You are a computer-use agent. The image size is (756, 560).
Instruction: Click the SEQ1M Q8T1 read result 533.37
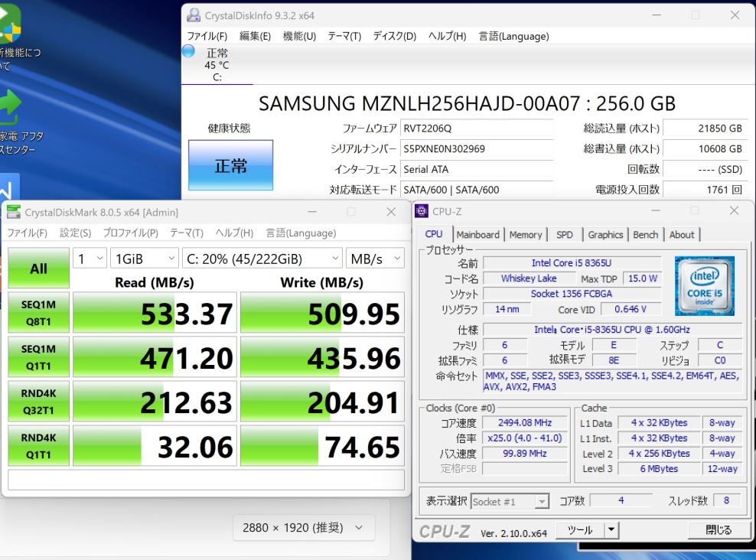click(155, 313)
